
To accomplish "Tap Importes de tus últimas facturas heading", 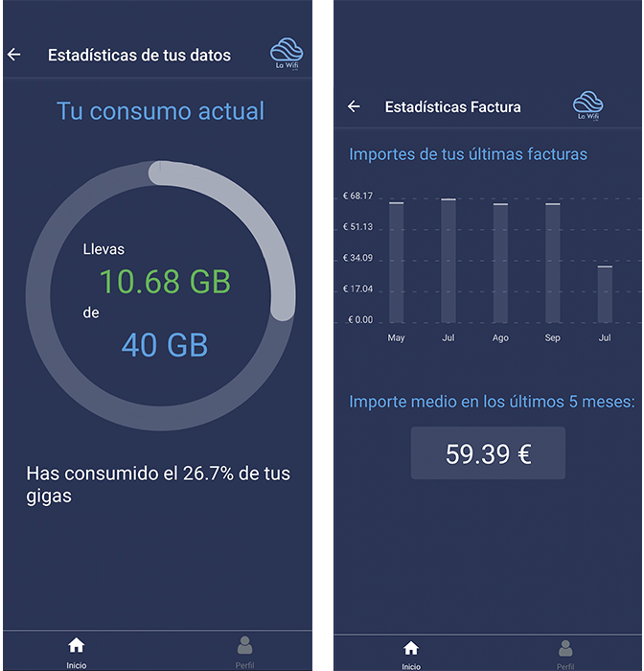I will pos(468,154).
